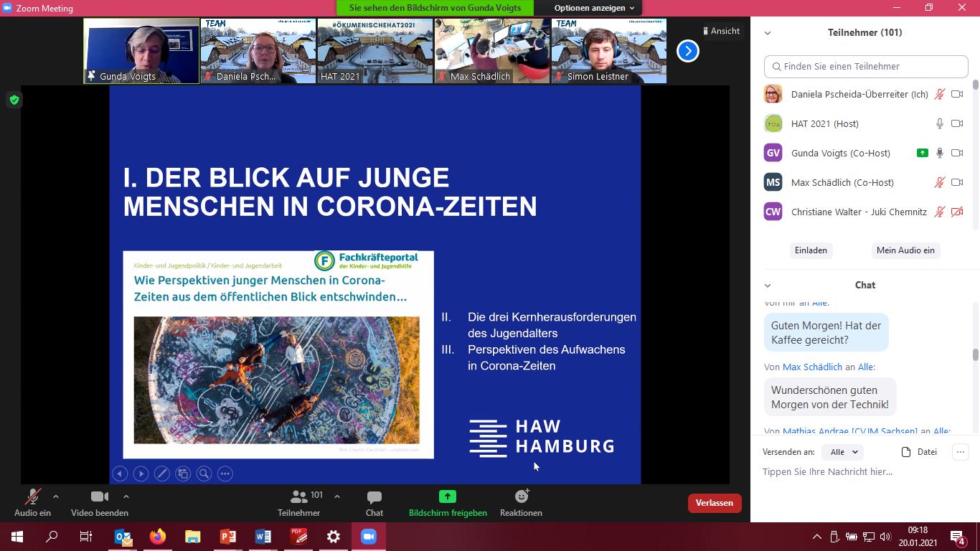Click the Mein Audio ein button

[905, 250]
